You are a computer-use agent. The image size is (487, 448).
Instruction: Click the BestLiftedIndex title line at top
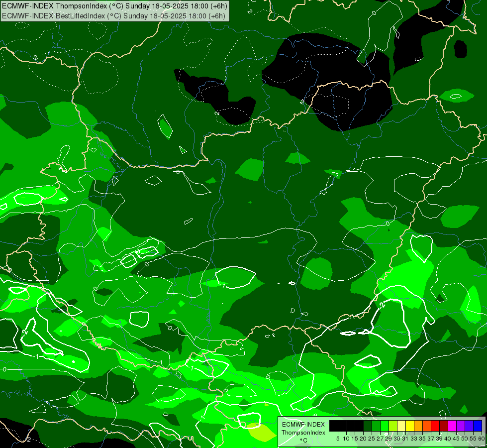pos(114,16)
